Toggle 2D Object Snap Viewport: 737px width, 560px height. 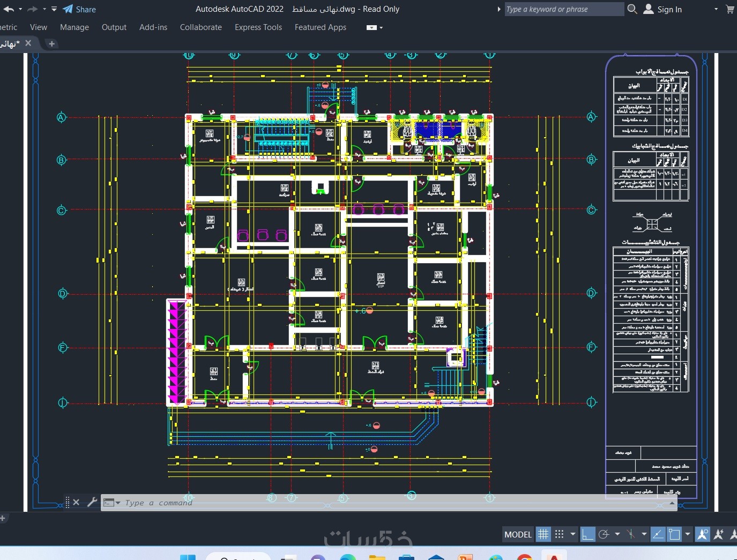(x=675, y=534)
